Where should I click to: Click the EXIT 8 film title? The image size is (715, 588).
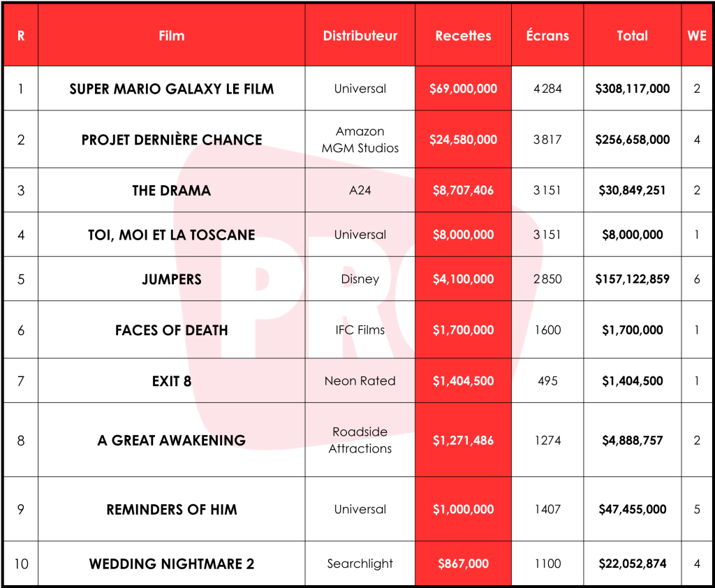[171, 381]
